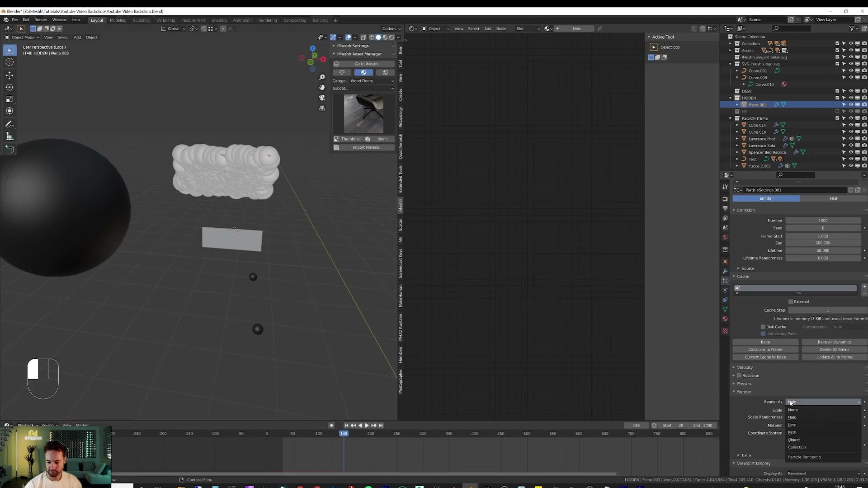The image size is (868, 488).
Task: Click the Lifetime value slider field
Action: [x=823, y=251]
